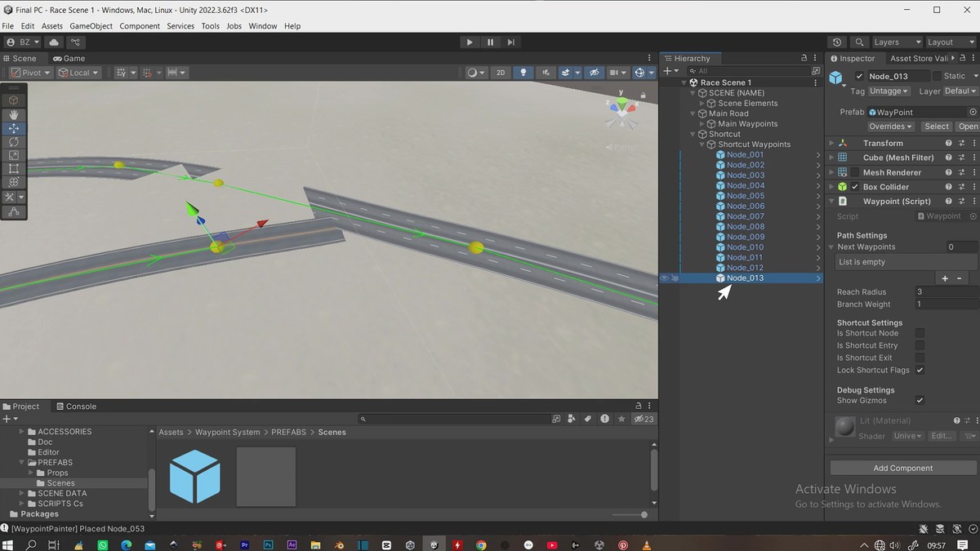Open the BZ account dropdown

coord(23,42)
